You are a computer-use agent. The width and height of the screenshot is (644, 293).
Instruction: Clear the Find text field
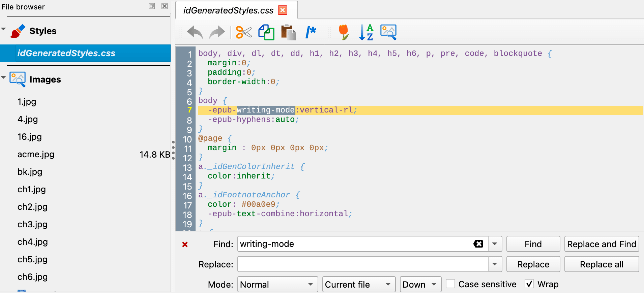click(478, 244)
